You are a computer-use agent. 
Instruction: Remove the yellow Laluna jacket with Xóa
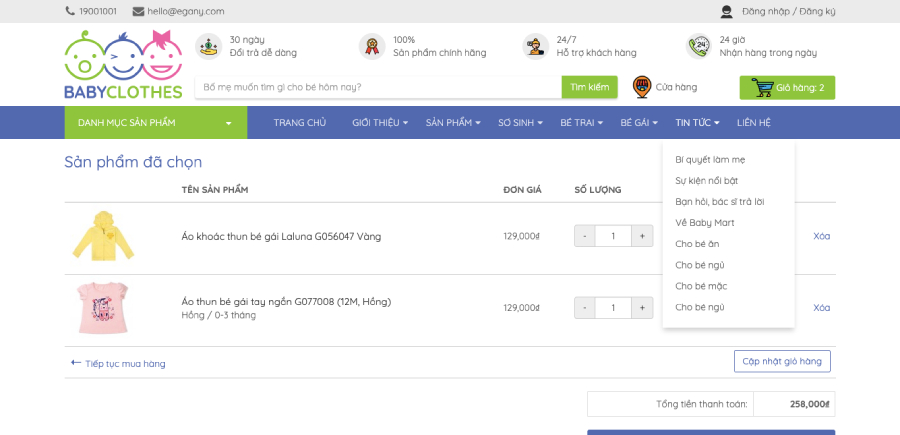[x=821, y=236]
